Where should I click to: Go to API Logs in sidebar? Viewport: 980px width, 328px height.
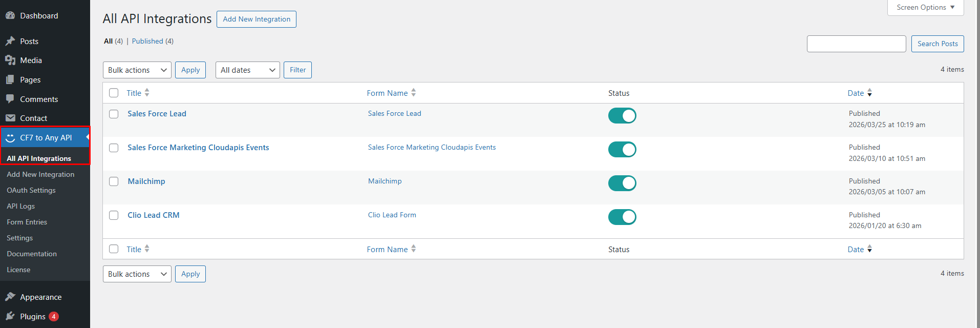(x=21, y=206)
